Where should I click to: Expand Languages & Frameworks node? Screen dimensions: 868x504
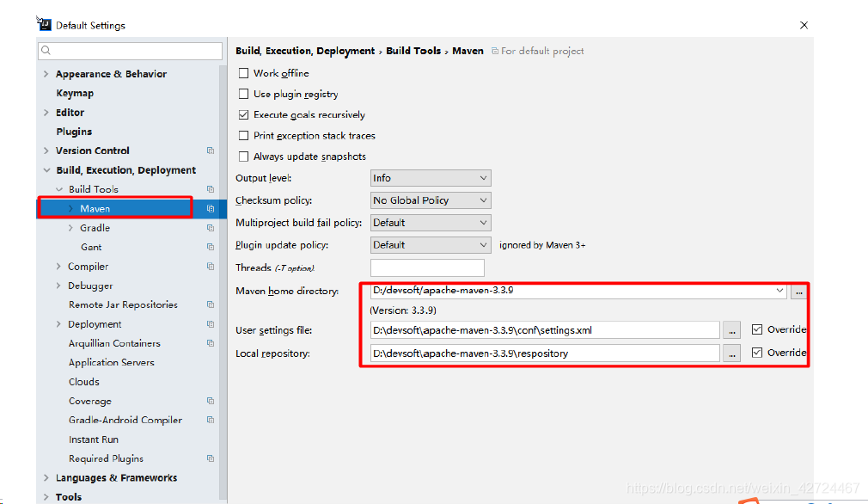pyautogui.click(x=46, y=478)
